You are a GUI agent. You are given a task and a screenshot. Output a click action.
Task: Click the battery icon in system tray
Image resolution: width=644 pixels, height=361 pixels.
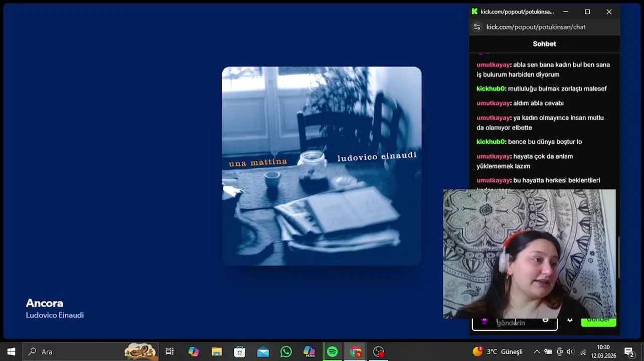[548, 351]
